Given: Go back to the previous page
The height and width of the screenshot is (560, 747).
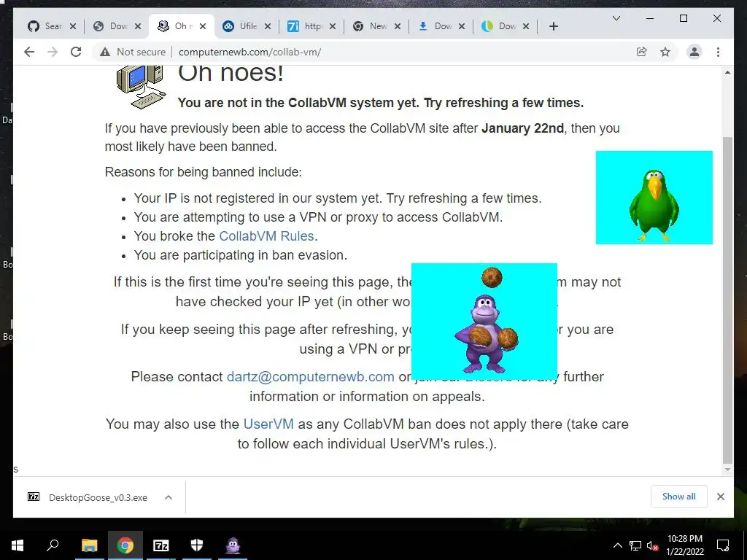Looking at the screenshot, I should click(x=29, y=52).
